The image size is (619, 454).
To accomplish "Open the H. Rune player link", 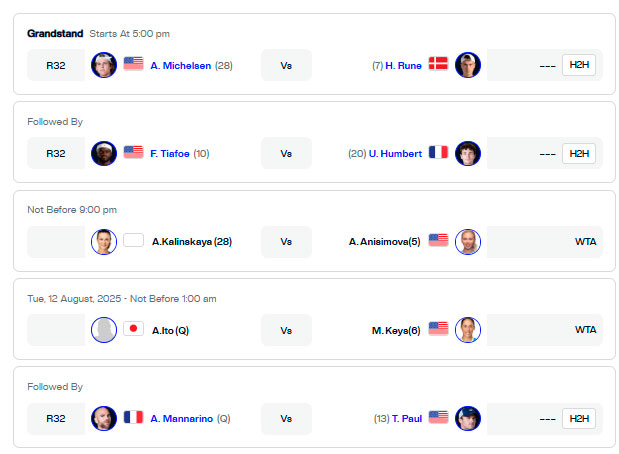I will pos(403,66).
